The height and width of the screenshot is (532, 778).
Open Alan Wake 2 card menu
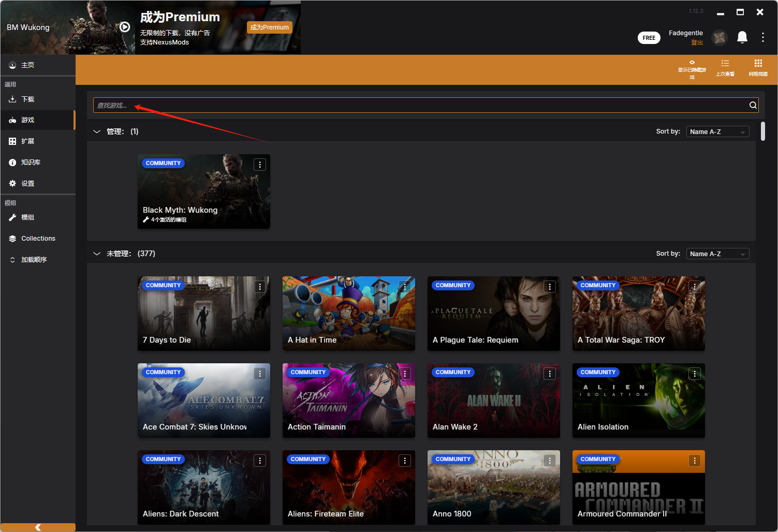point(550,374)
